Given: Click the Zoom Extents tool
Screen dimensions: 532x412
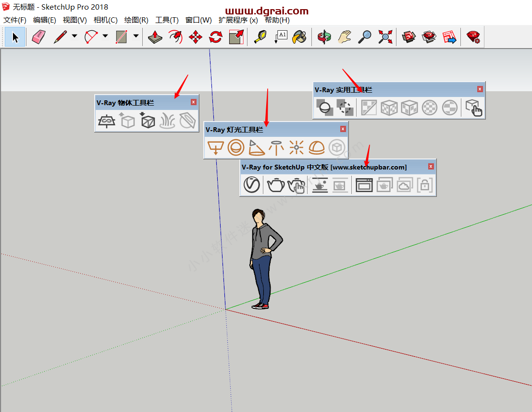Looking at the screenshot, I should pyautogui.click(x=385, y=37).
